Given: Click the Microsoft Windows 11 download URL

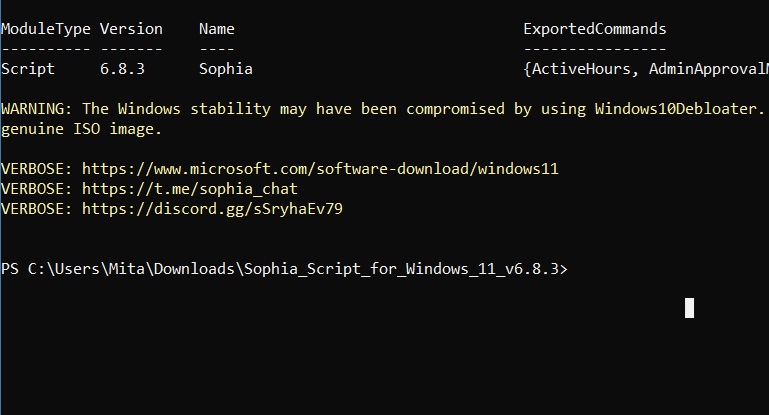Looking at the screenshot, I should (320, 169).
